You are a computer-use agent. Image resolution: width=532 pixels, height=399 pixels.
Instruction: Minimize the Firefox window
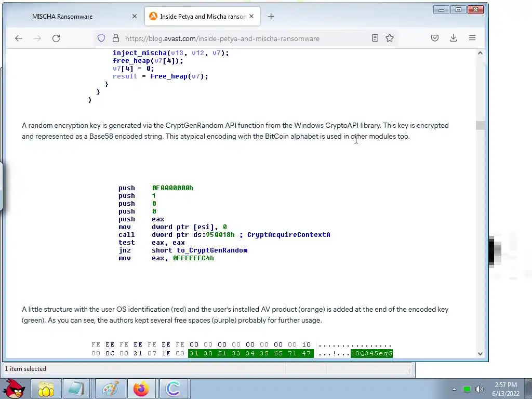click(x=441, y=10)
